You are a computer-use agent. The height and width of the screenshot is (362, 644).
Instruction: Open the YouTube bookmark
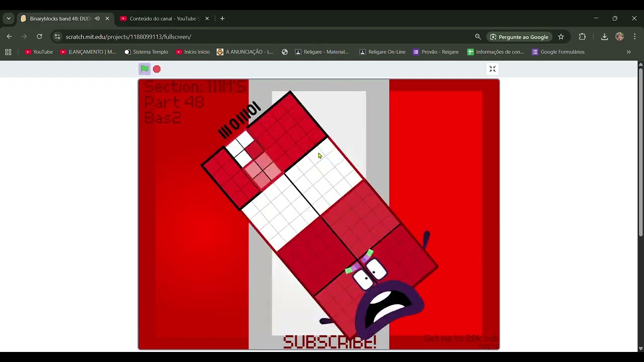point(39,52)
